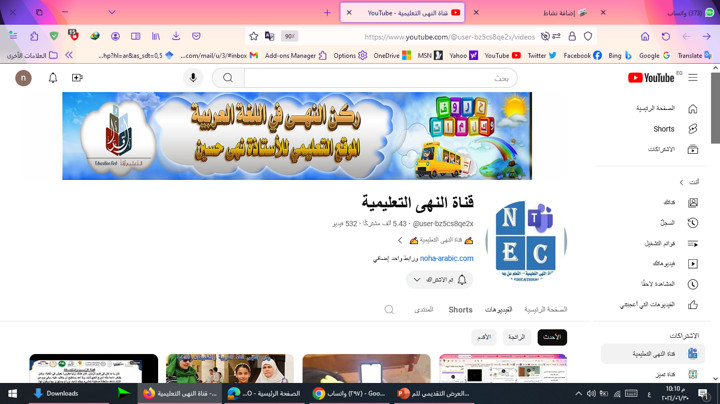Viewport: 720px width, 404px height.
Task: Expand the bookmarks toolbar overflow chevron
Action: (x=69, y=56)
